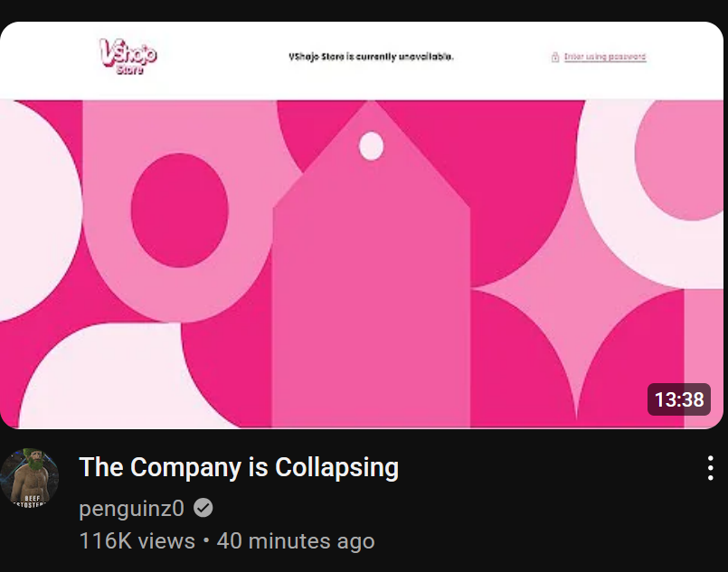
Task: Go to penguinz0 channel name
Action: 131,509
